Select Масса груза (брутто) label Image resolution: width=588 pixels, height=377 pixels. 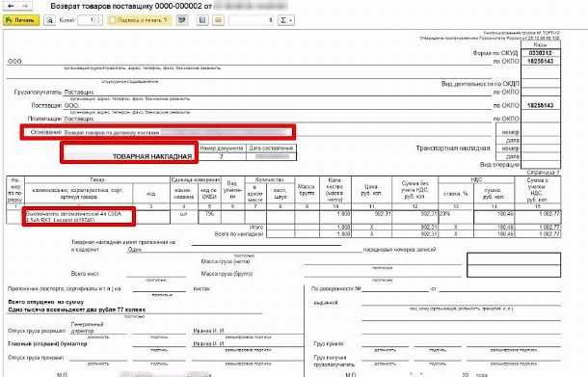pos(227,274)
